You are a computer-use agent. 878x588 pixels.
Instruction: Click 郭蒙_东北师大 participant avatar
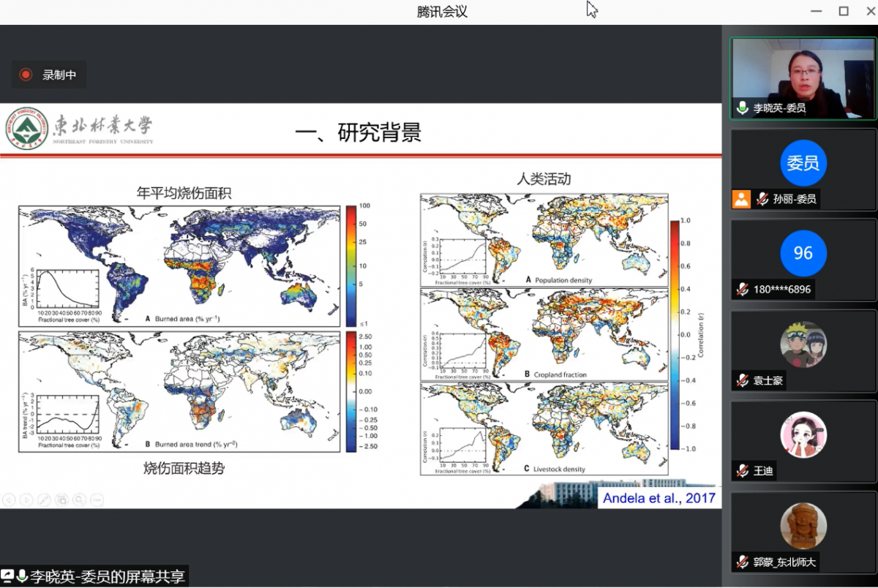click(x=803, y=525)
